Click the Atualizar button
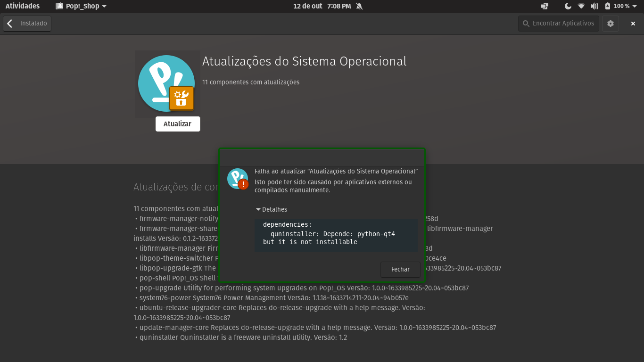 point(178,124)
